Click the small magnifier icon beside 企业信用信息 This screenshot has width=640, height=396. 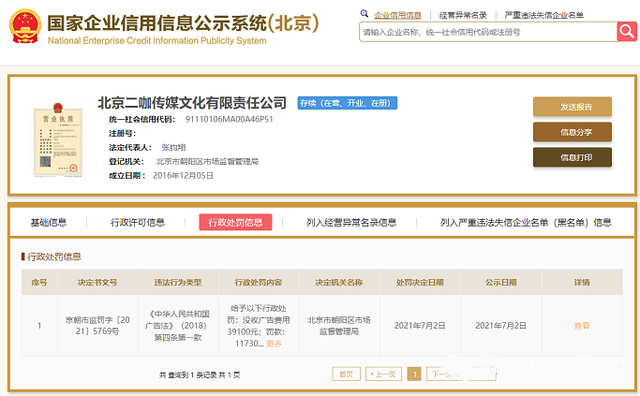coord(364,14)
